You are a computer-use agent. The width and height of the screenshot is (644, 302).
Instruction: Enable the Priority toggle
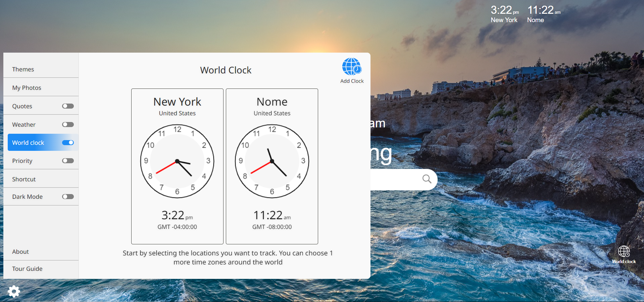[x=67, y=161]
